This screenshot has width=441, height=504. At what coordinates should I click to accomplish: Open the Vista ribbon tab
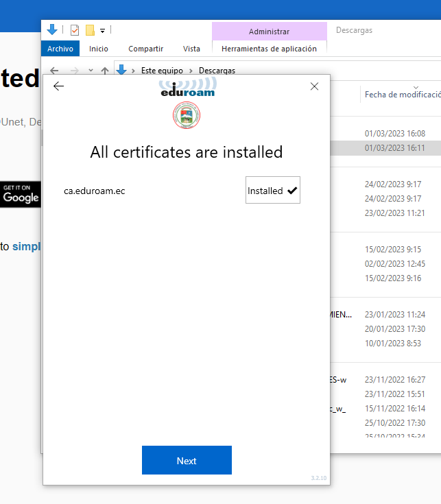[191, 49]
